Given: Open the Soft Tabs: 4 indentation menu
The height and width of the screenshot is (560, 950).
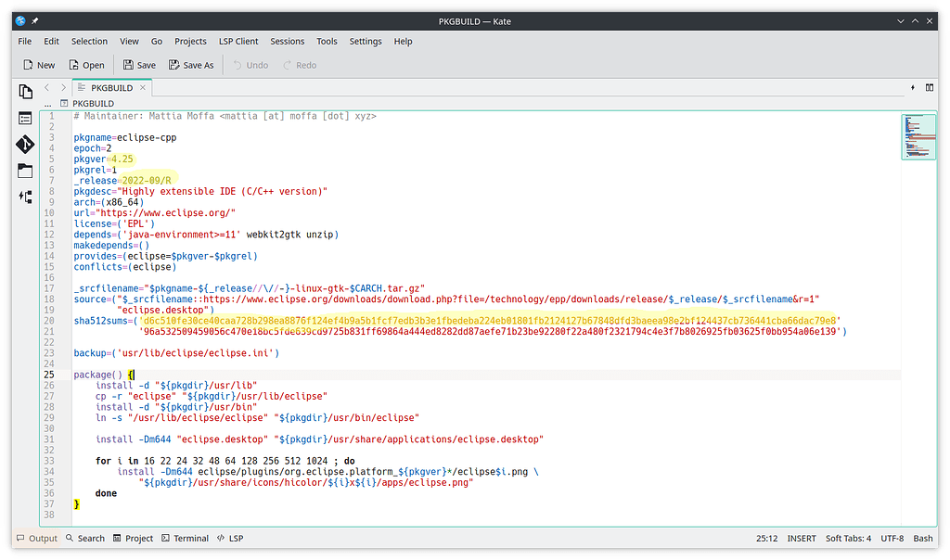Looking at the screenshot, I should point(850,538).
